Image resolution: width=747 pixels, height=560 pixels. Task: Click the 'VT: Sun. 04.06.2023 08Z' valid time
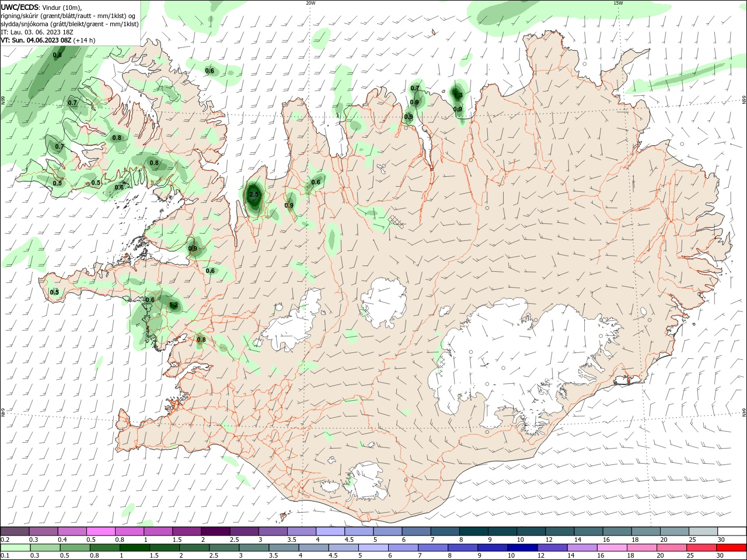click(36, 40)
